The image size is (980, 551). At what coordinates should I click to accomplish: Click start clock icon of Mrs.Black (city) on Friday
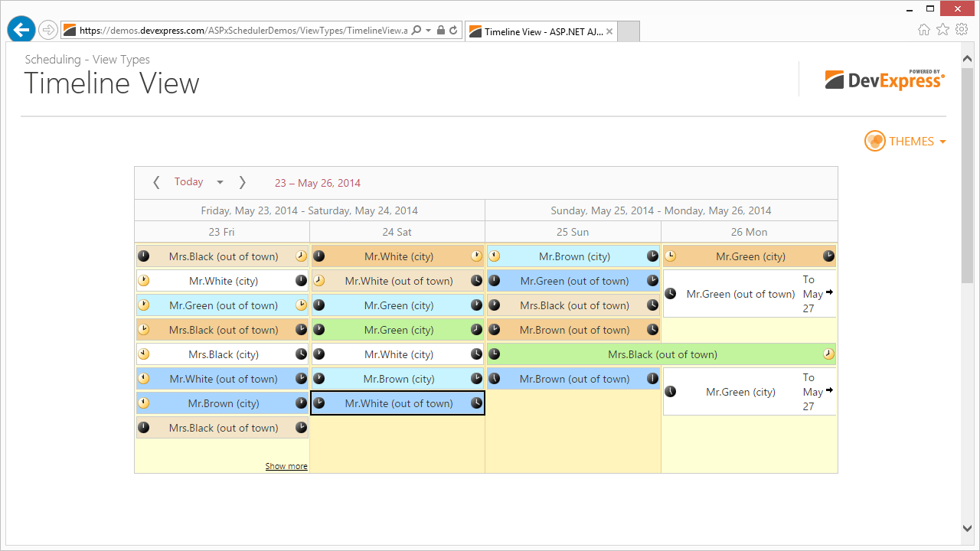tap(143, 354)
